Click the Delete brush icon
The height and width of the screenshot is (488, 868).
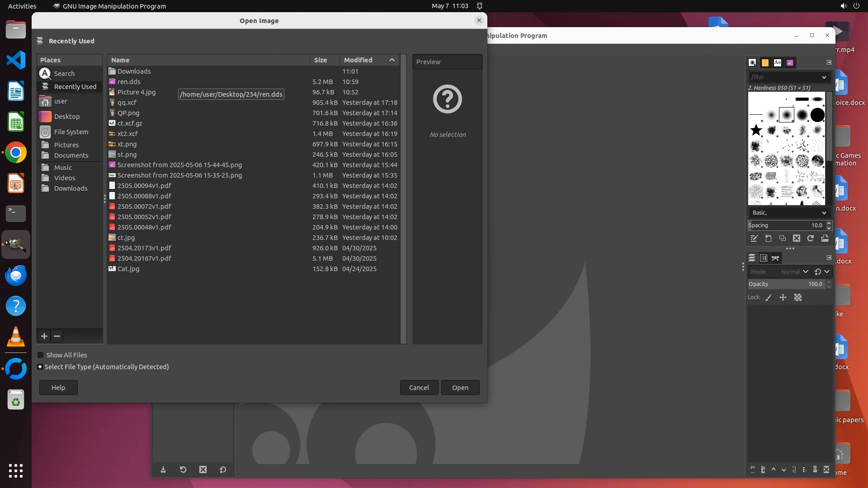797,239
